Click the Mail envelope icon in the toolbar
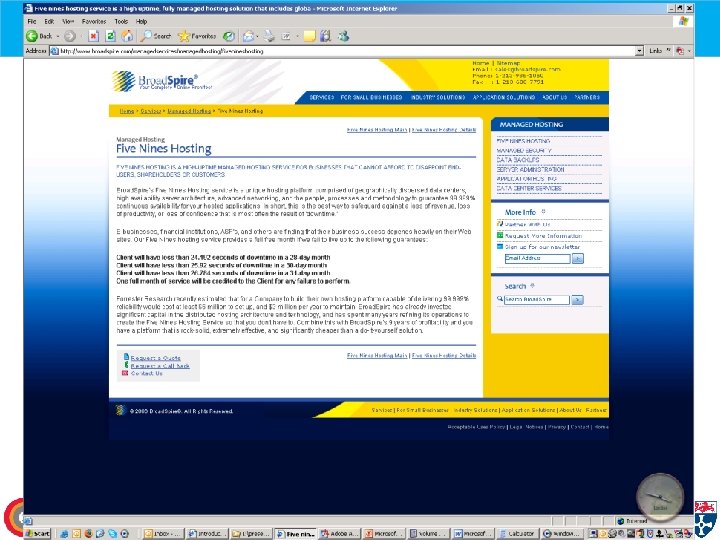The image size is (720, 540). pyautogui.click(x=248, y=36)
